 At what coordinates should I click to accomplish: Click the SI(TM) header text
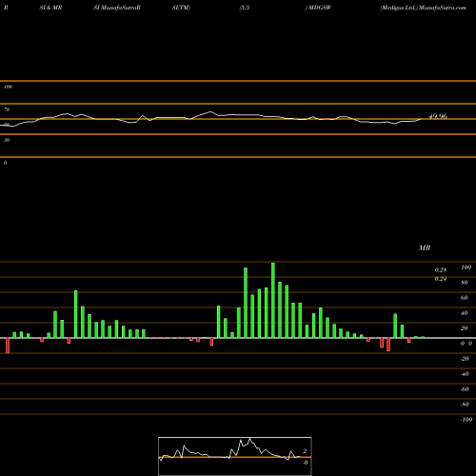pos(181,8)
